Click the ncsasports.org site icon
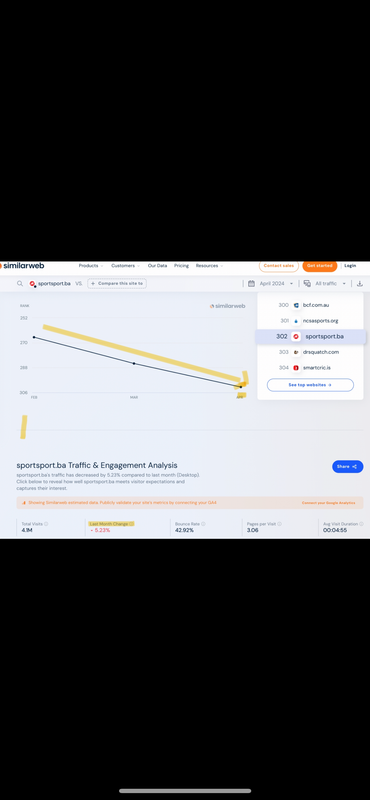 coord(296,321)
